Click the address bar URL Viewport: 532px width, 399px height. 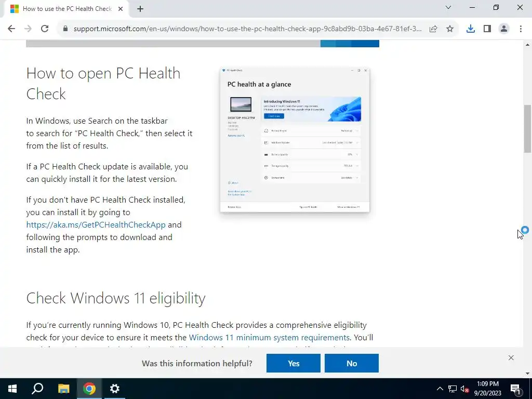[247, 29]
